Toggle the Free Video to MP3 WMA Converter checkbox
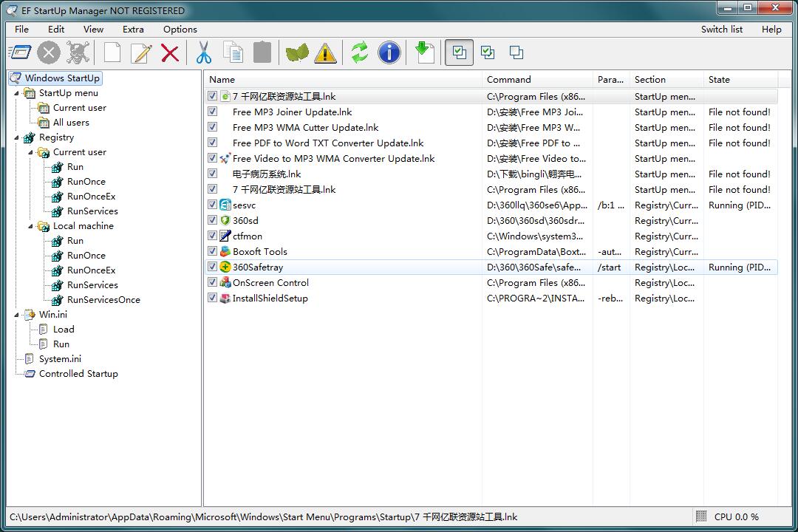 click(x=213, y=158)
